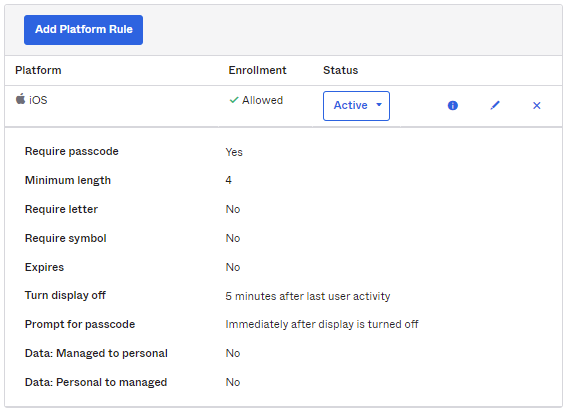Select the Minimum length label
Viewport: 565px width, 410px height.
point(68,180)
